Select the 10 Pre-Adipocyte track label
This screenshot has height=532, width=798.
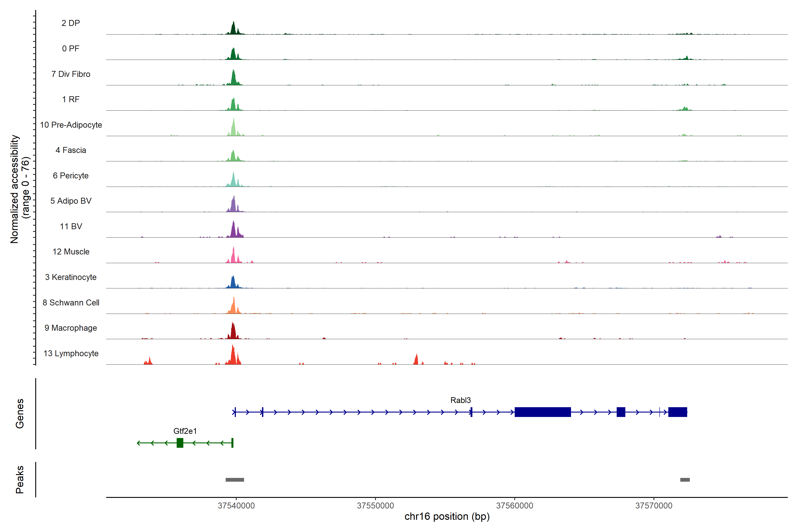(x=71, y=125)
